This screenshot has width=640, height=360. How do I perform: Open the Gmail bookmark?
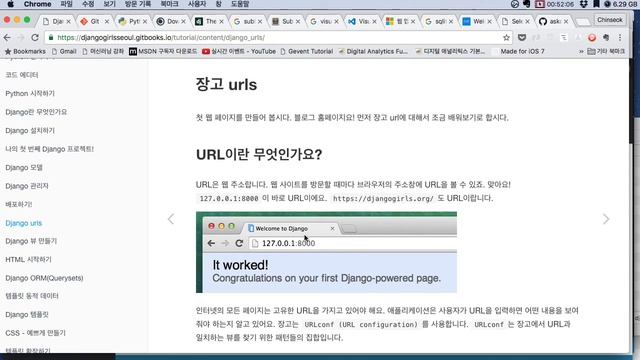(64, 51)
